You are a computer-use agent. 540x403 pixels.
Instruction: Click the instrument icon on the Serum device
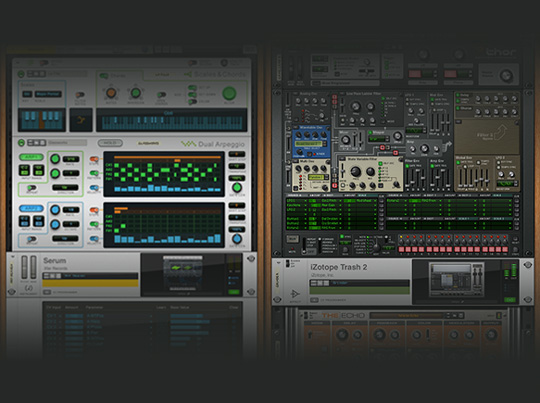(x=29, y=288)
